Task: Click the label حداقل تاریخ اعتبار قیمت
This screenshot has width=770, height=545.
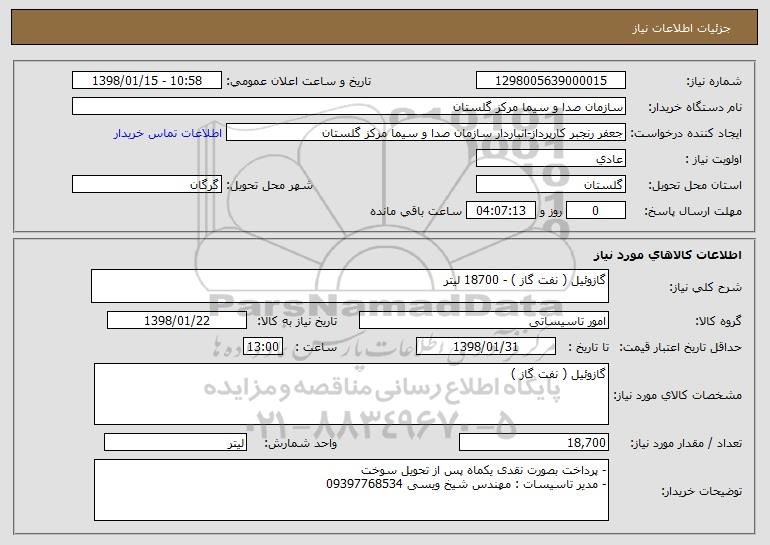Action: [680, 348]
